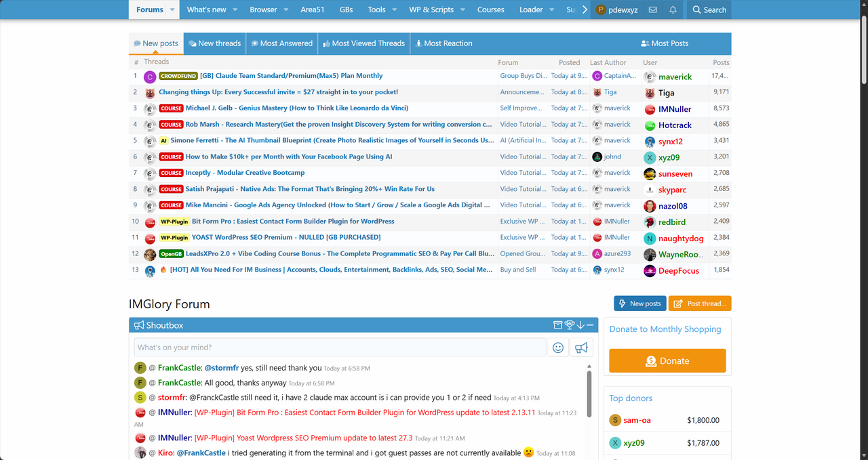This screenshot has width=868, height=460.
Task: Open YOAST WordPress SEO Premium thread
Action: [x=286, y=237]
